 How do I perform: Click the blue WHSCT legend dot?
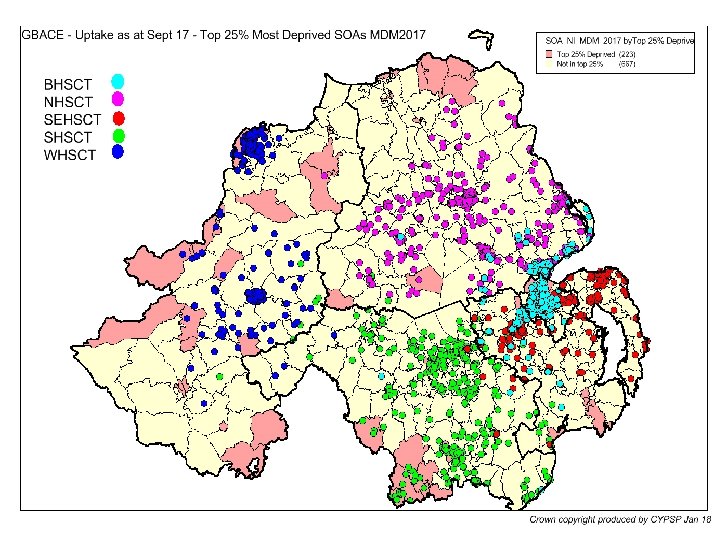[x=118, y=152]
